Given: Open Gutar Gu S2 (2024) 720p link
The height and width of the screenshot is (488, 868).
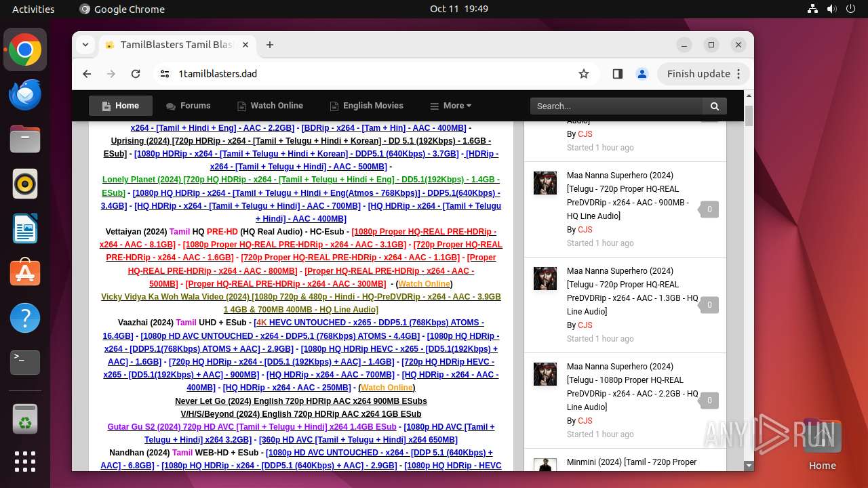Looking at the screenshot, I should [252, 427].
